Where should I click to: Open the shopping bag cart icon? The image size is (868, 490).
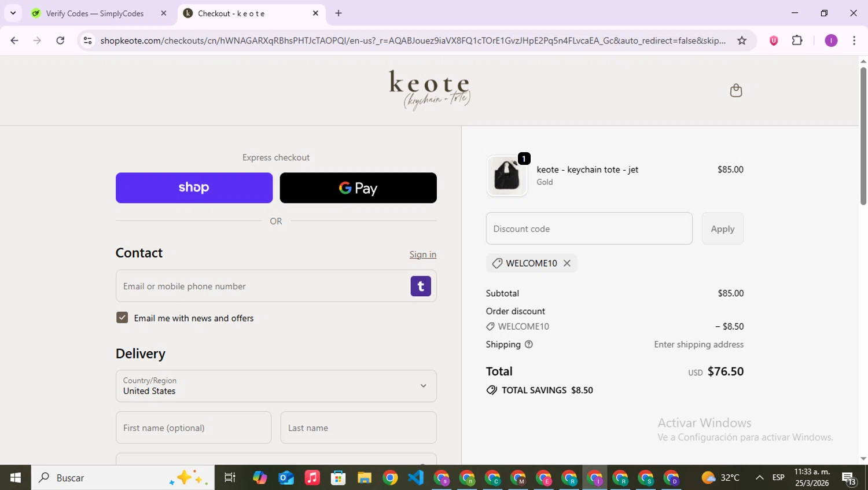click(x=735, y=90)
